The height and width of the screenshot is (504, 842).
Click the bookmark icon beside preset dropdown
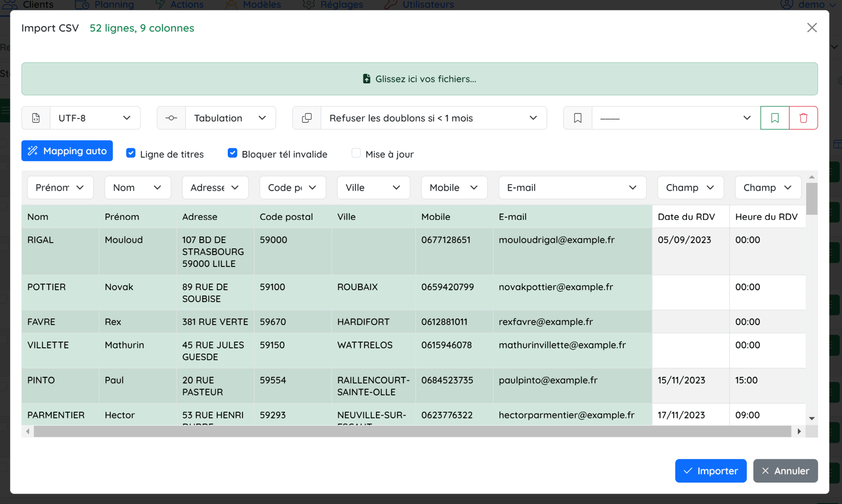(578, 118)
